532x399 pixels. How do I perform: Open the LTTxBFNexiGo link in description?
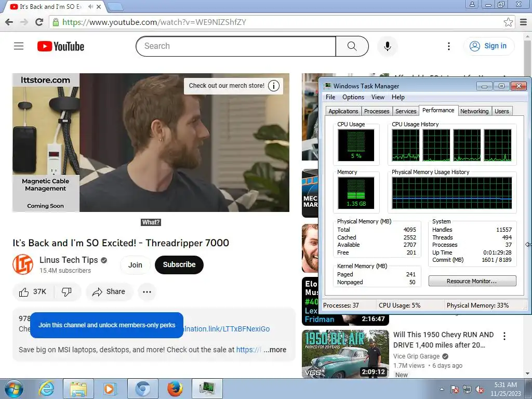(x=227, y=329)
